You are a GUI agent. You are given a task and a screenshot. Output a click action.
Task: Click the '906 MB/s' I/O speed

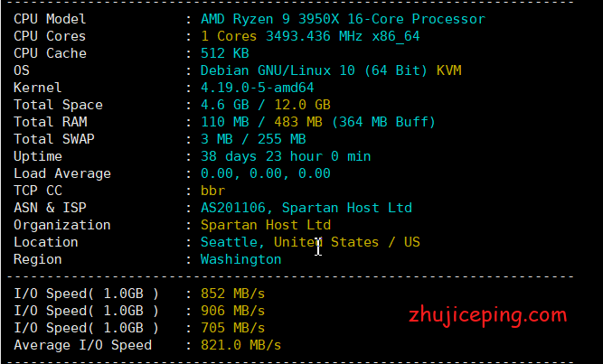tap(233, 311)
